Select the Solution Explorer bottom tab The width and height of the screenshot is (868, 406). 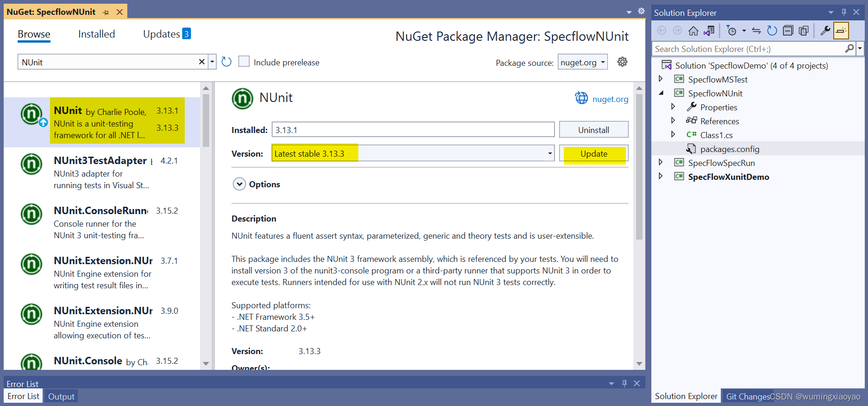686,396
